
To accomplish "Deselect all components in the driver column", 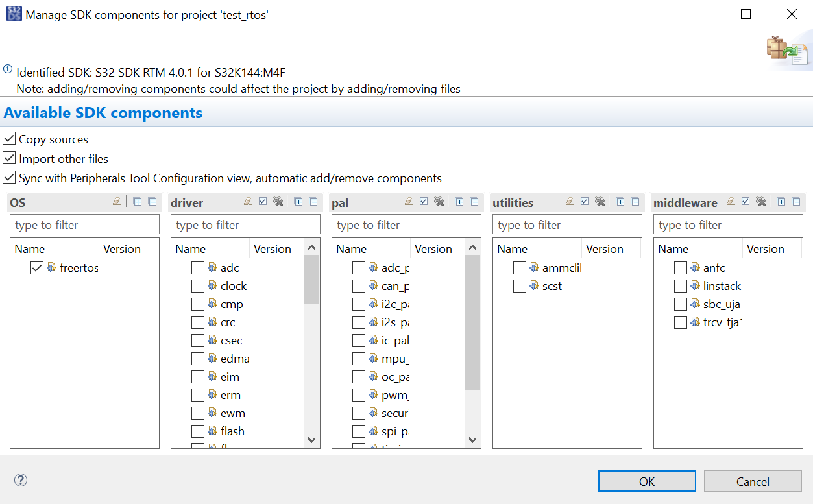I will tap(278, 202).
